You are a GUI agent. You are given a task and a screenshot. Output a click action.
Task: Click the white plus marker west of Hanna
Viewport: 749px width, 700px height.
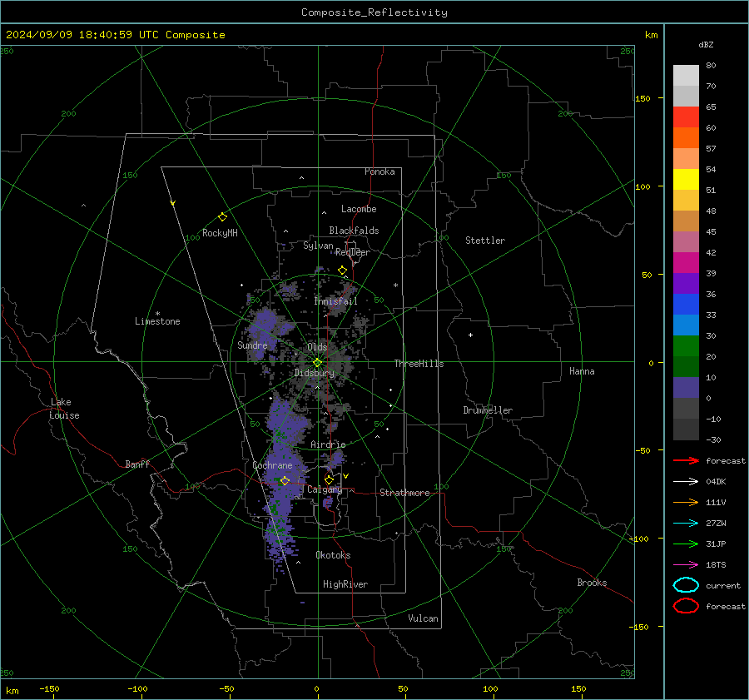[x=470, y=335]
